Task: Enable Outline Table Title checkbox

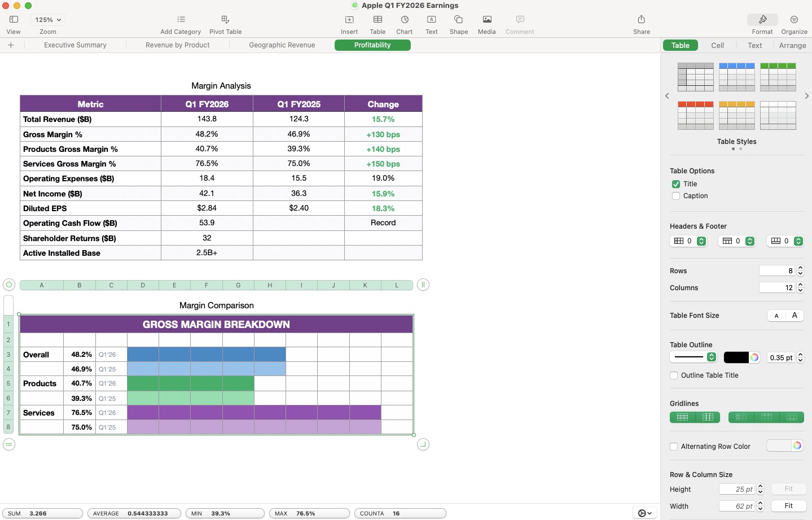Action: tap(674, 375)
